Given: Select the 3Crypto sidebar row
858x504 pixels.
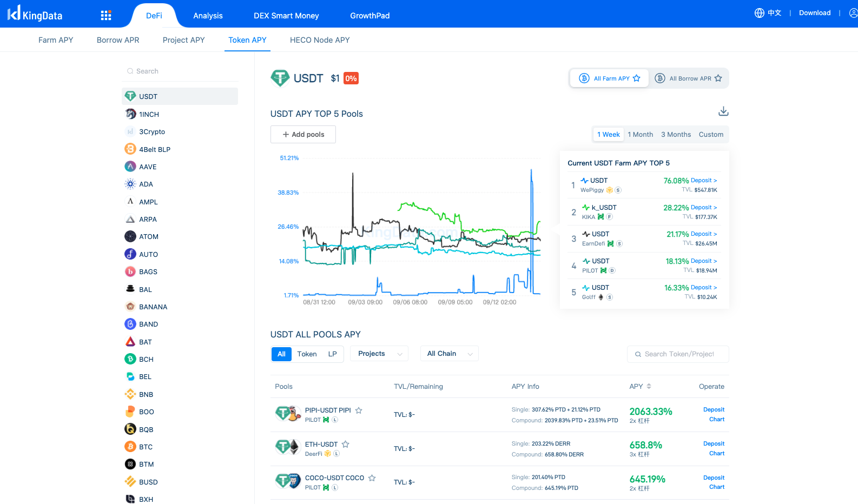Looking at the screenshot, I should point(180,131).
